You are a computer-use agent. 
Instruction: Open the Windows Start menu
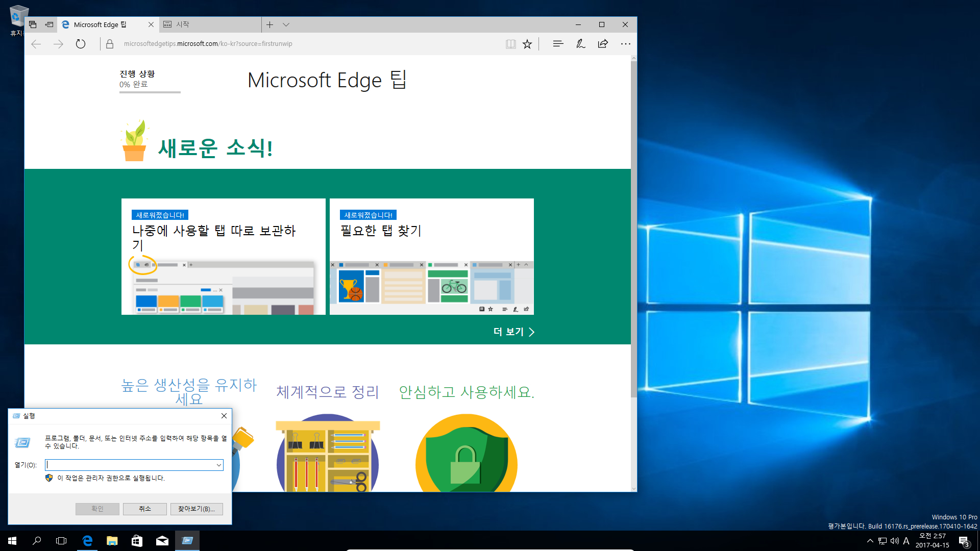point(12,541)
